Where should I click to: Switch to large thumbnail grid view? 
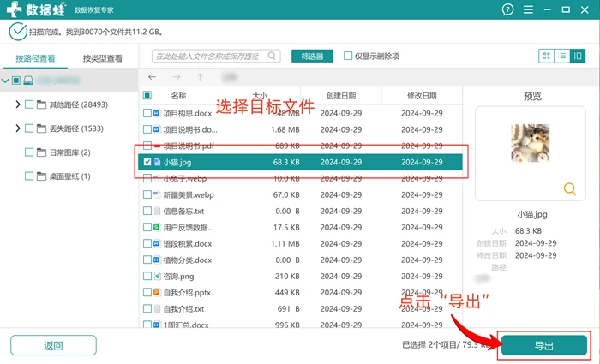coord(547,57)
